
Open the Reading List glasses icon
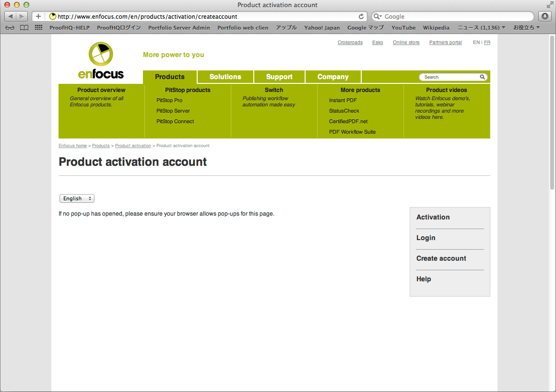point(10,28)
